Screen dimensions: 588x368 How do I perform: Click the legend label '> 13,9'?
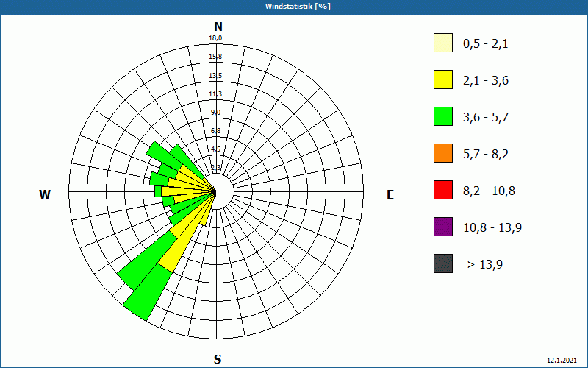[x=485, y=265]
